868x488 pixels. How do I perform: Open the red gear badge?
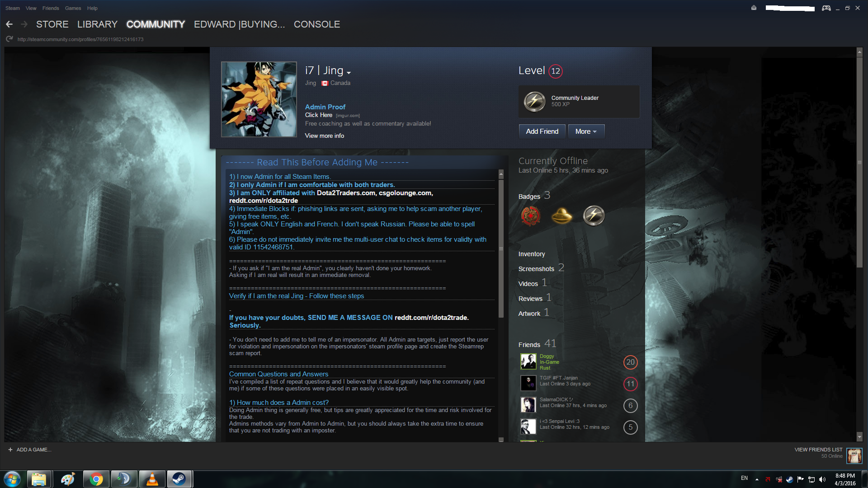[x=530, y=216]
